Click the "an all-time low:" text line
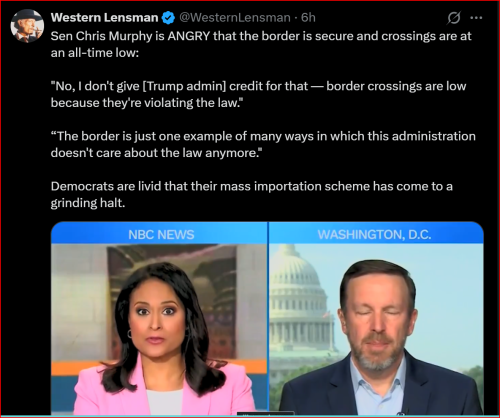Screen dimensions: 500x418 click(x=95, y=53)
